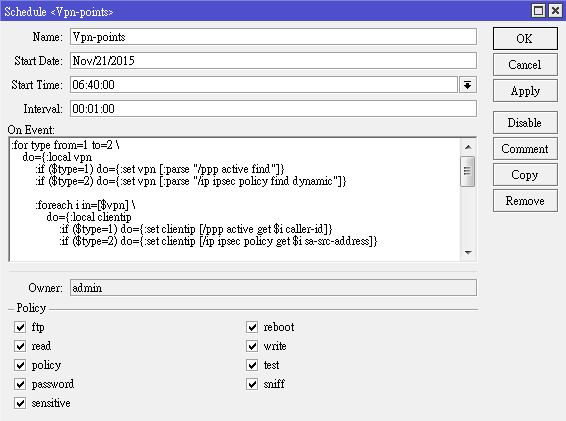Toggle the test policy checkbox
This screenshot has height=421, width=566.
(x=252, y=365)
